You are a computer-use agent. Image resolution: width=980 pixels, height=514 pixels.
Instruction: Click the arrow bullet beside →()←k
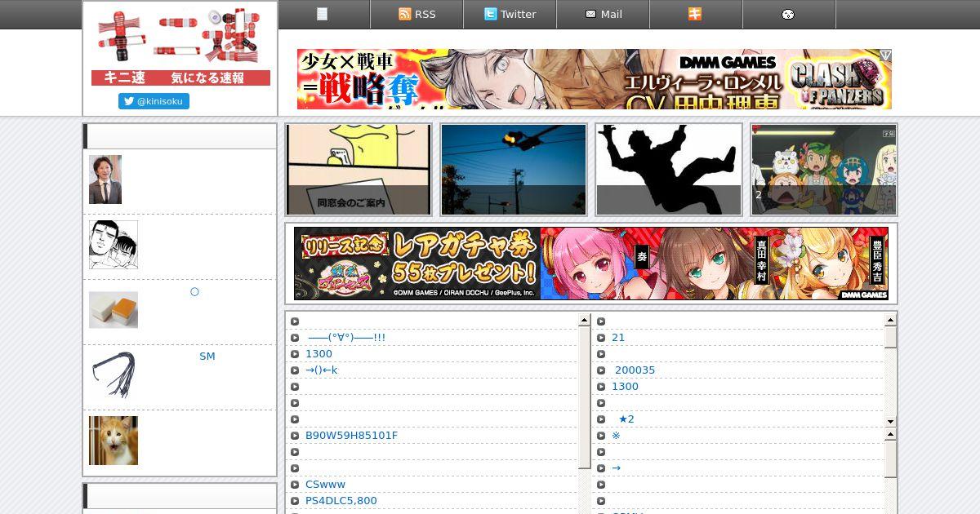pyautogui.click(x=295, y=370)
